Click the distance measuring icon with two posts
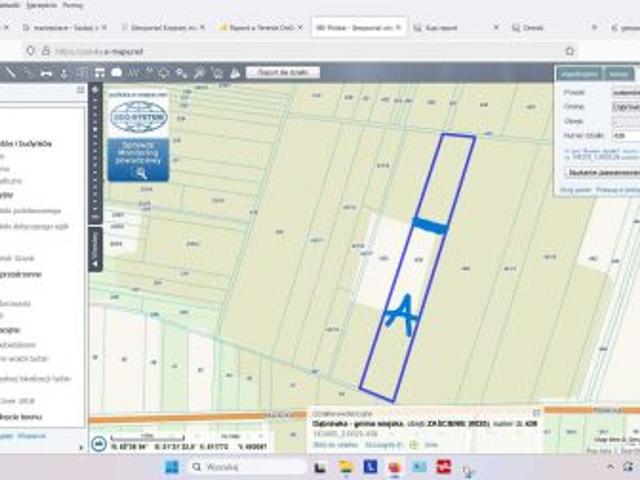The image size is (640, 480). coord(47,73)
